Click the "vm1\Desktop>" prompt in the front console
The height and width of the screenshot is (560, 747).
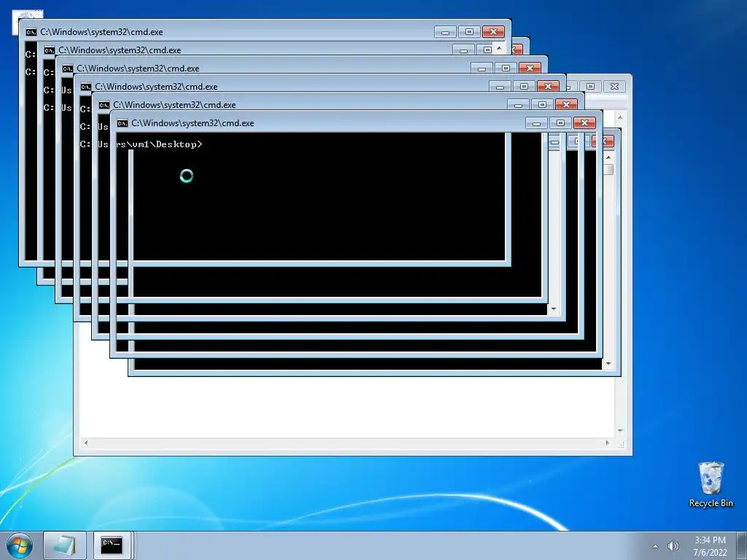coord(167,144)
